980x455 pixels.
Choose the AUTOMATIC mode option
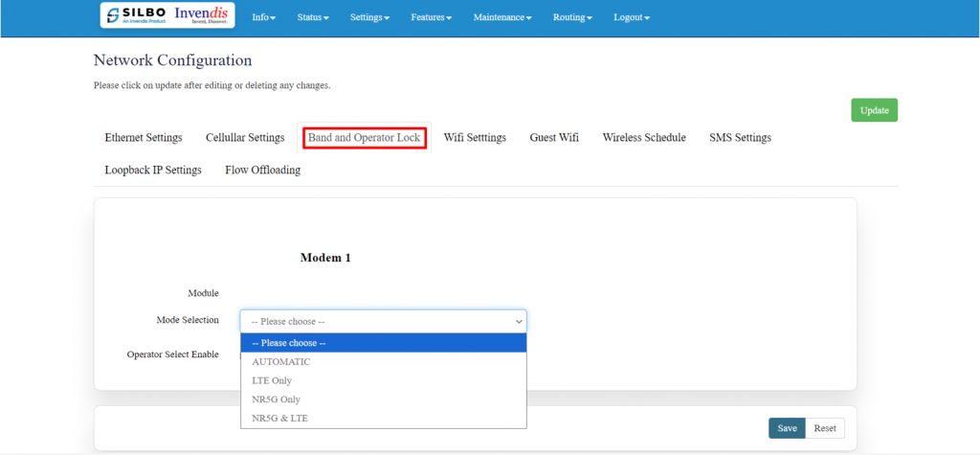[281, 362]
